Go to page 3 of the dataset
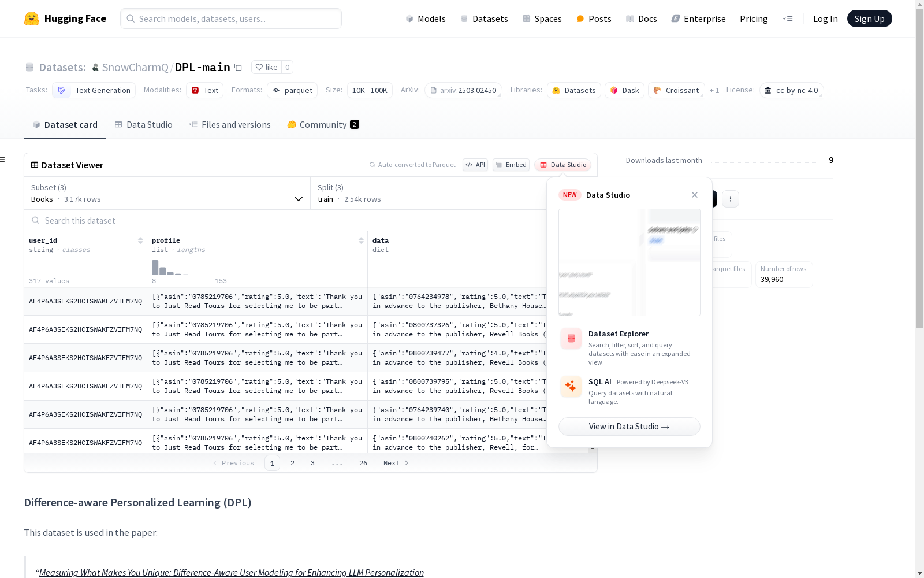 pos(313,463)
